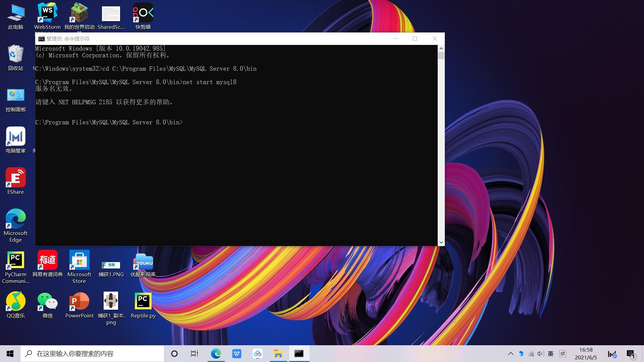Toggle the 拼 pinyin input mode
This screenshot has height=362, width=644.
click(x=563, y=354)
